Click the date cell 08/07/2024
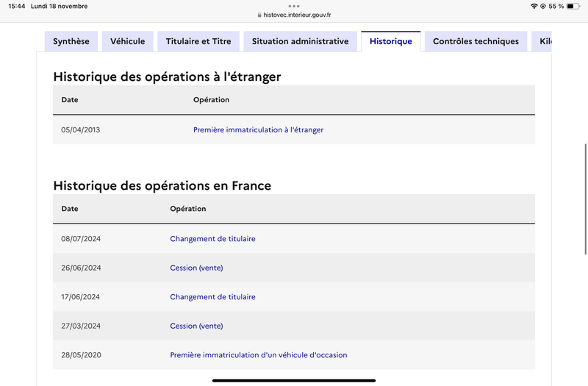Viewport: 588px width, 386px height. (x=81, y=238)
